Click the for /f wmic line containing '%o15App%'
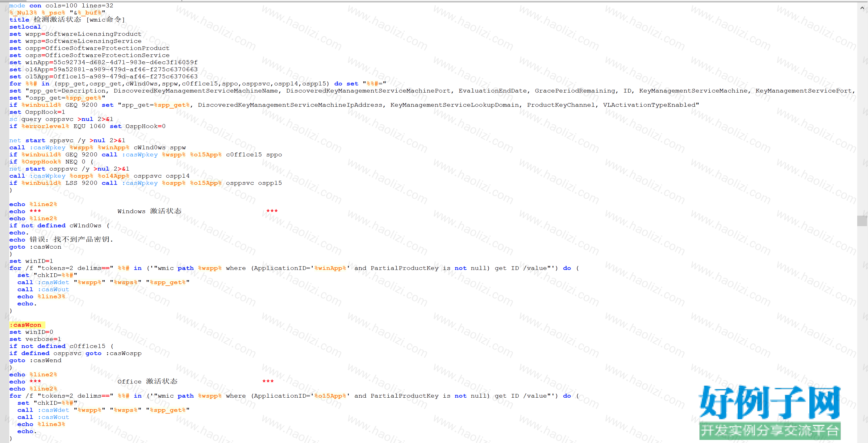 (x=294, y=396)
